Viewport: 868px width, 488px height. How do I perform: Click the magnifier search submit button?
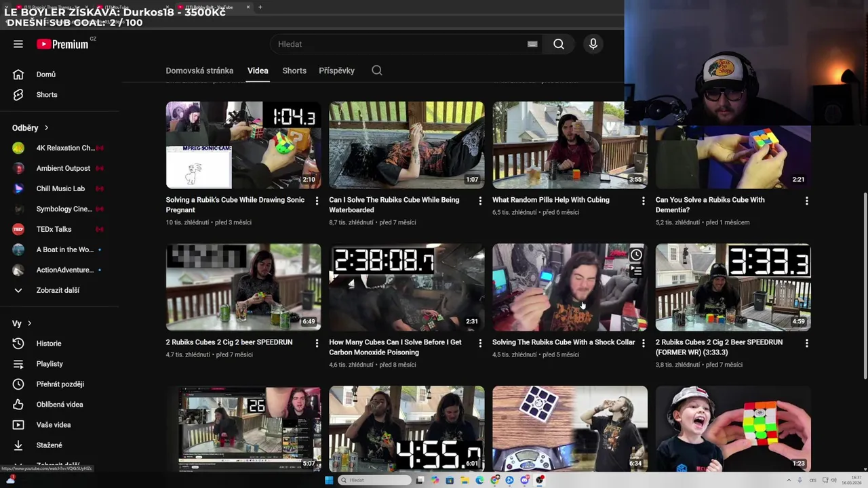point(558,44)
